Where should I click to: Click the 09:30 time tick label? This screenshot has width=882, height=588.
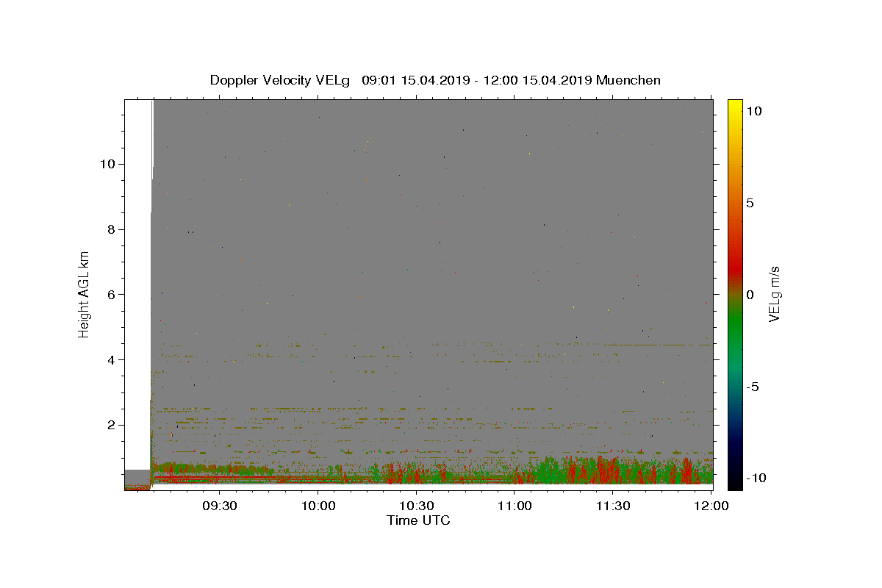tap(219, 506)
